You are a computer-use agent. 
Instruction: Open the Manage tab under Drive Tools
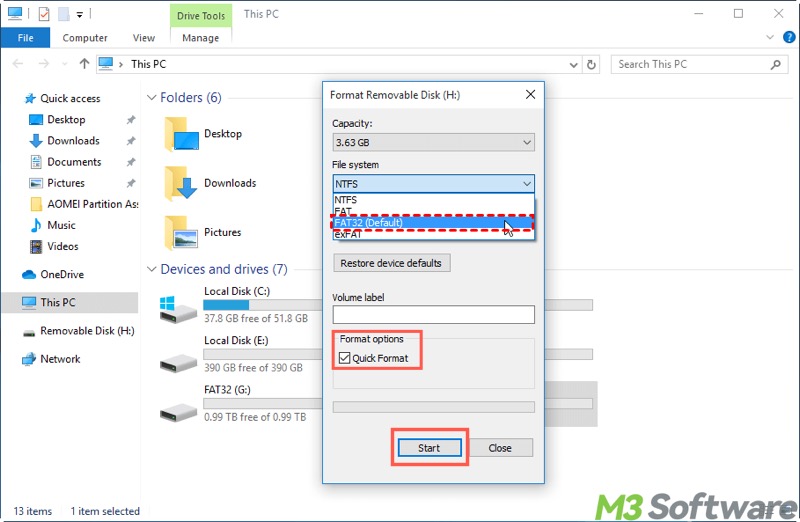200,38
